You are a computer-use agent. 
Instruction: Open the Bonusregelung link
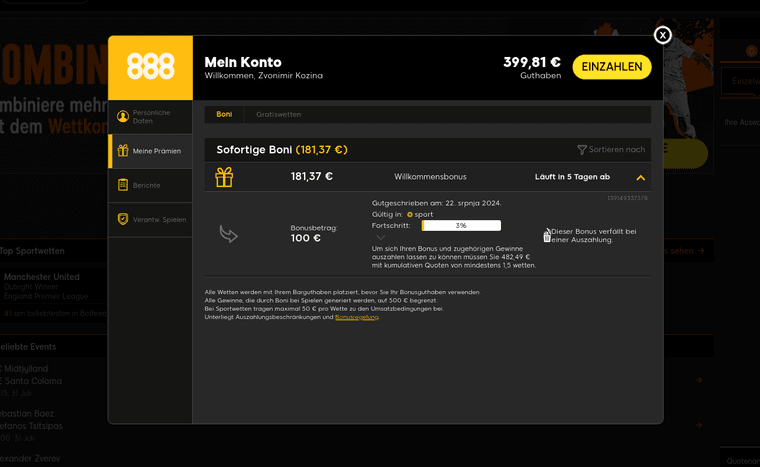coord(357,317)
